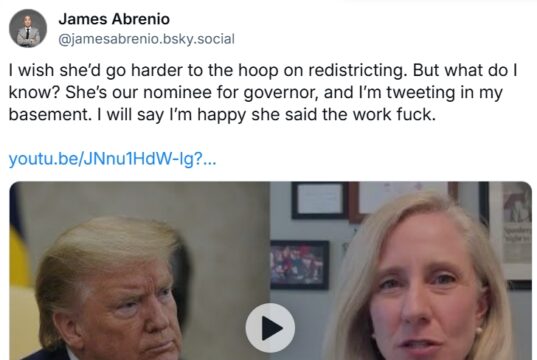Image resolution: width=537 pixels, height=360 pixels.
Task: Click the wide framed picture at the thumbnail's top center
Action: (x=406, y=199)
